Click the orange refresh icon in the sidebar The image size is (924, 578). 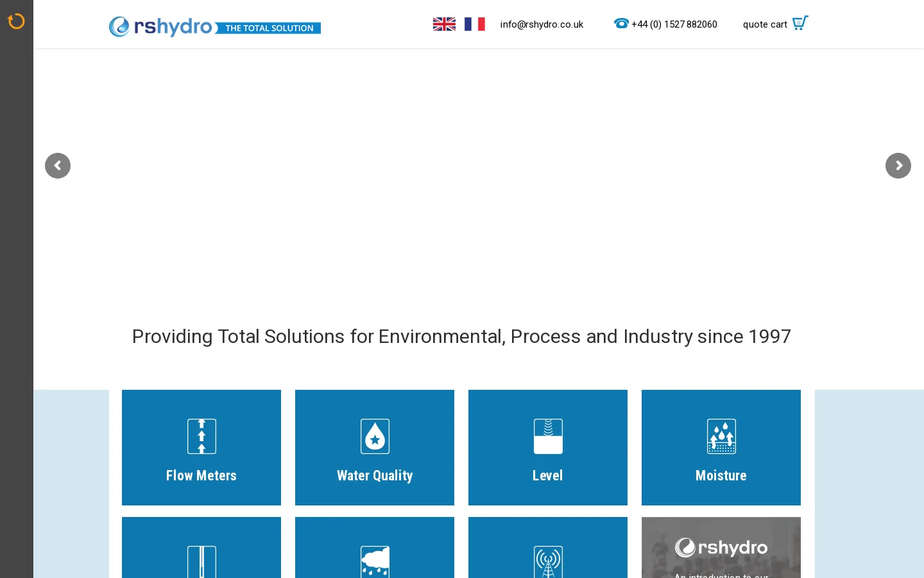pos(16,21)
